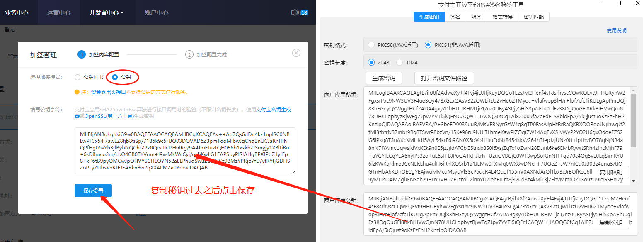Viewport: 644px width, 242px height.
Task: Click the 加签管理 dialog title
Action: click(44, 55)
